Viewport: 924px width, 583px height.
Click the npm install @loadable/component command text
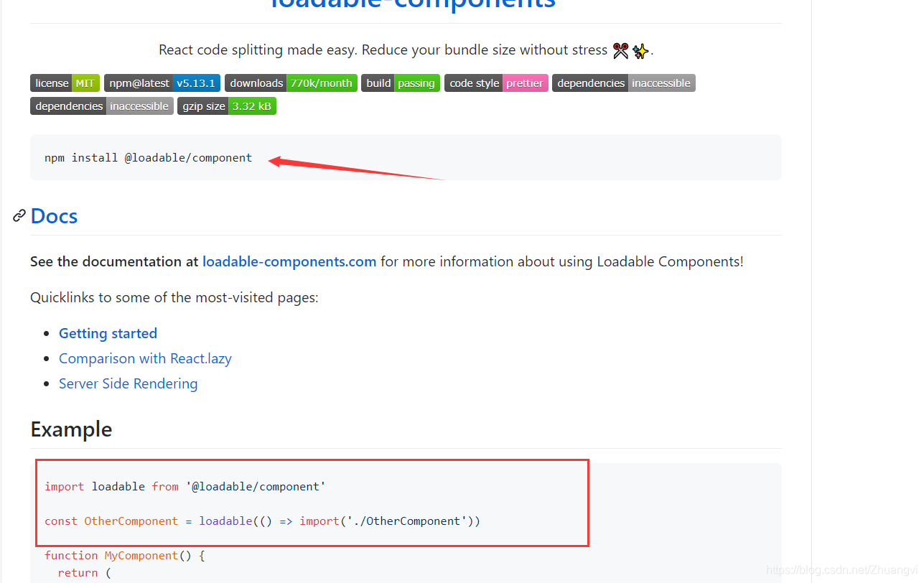click(x=149, y=158)
